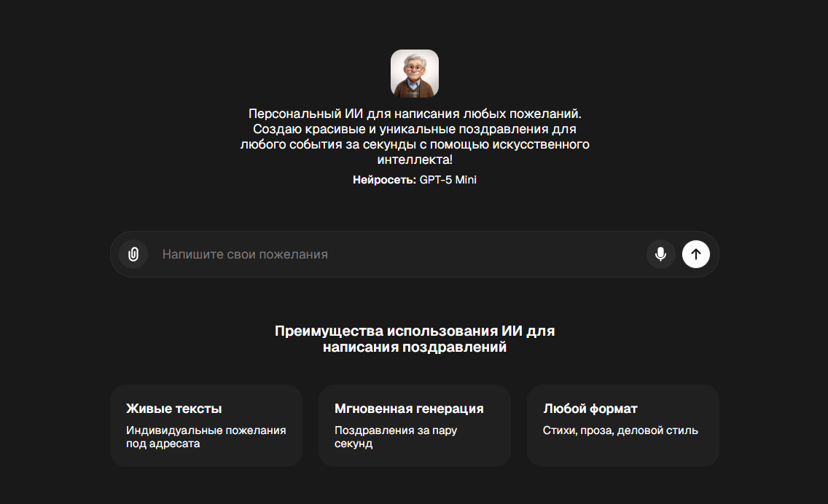
Task: Select the "Мгновенная генерация" card title
Action: [409, 409]
